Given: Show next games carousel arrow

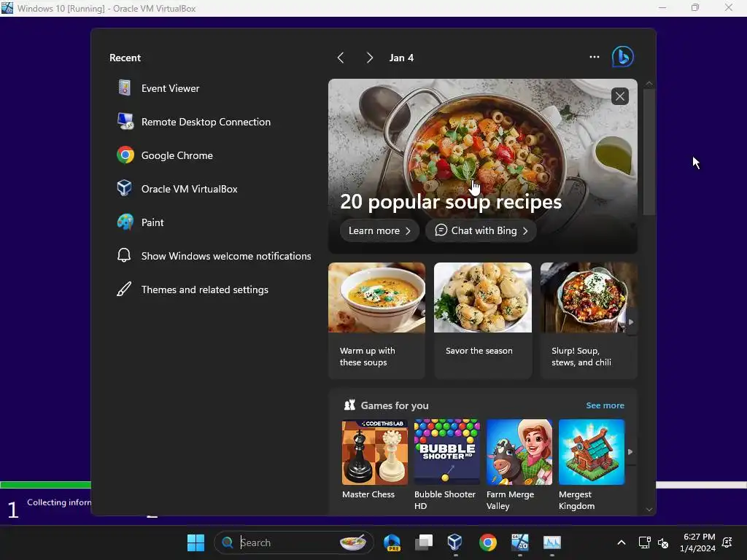Looking at the screenshot, I should point(630,451).
